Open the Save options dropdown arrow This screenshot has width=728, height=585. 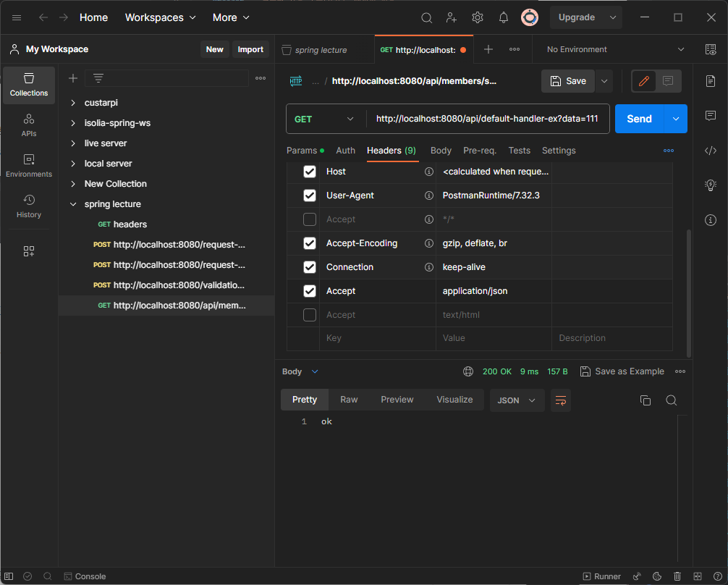click(x=604, y=81)
